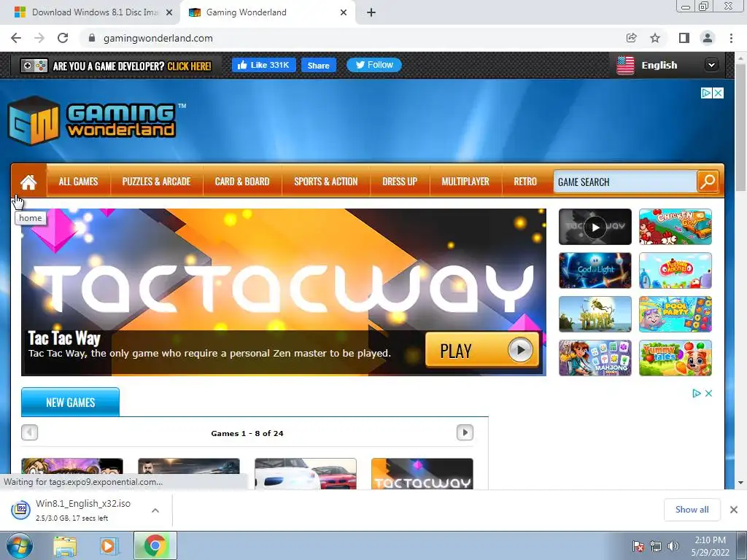Click the address bar URL field
Screen dimensions: 747x560
352,38
